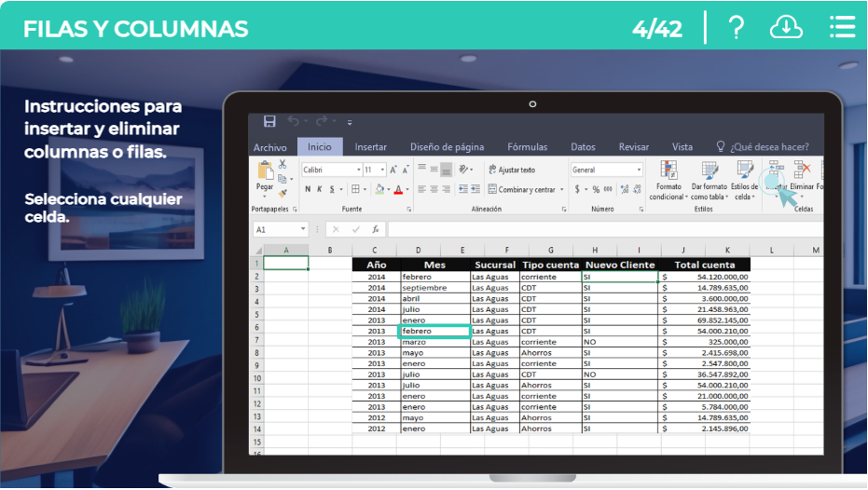
Task: Expand the General number format dropdown
Action: click(x=639, y=170)
